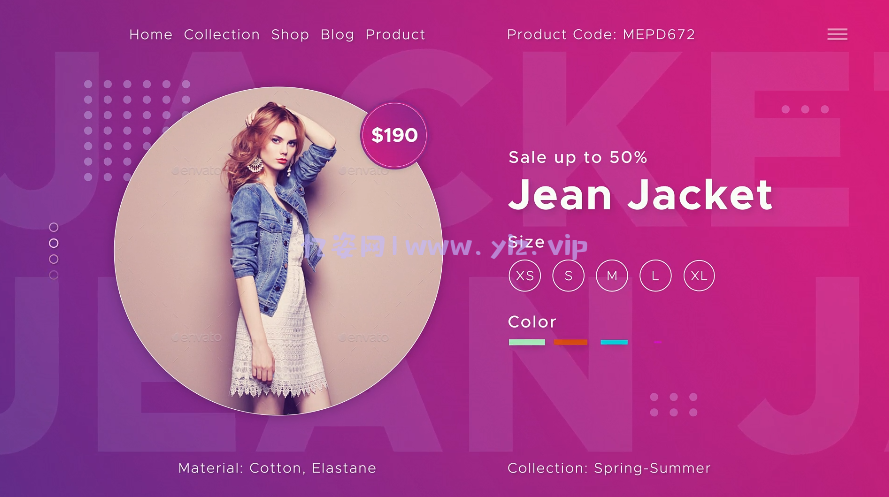The height and width of the screenshot is (497, 889).
Task: Choose size M circle
Action: tap(612, 275)
